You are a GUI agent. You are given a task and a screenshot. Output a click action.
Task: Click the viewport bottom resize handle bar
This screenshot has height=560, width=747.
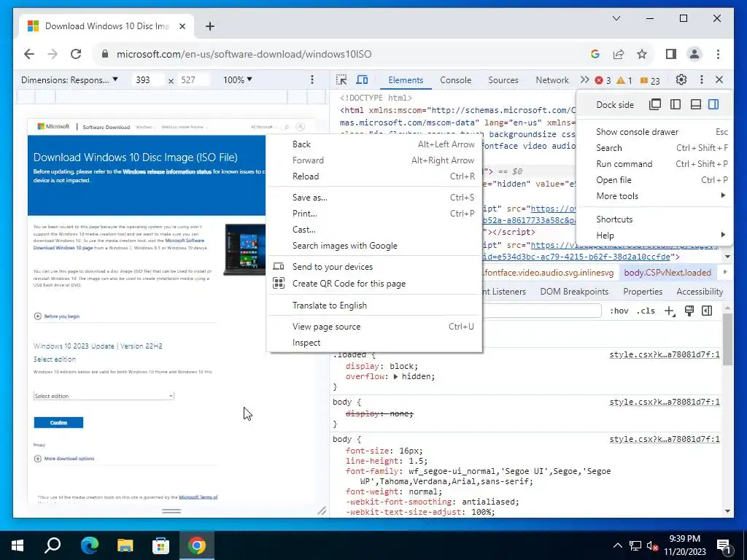171,511
